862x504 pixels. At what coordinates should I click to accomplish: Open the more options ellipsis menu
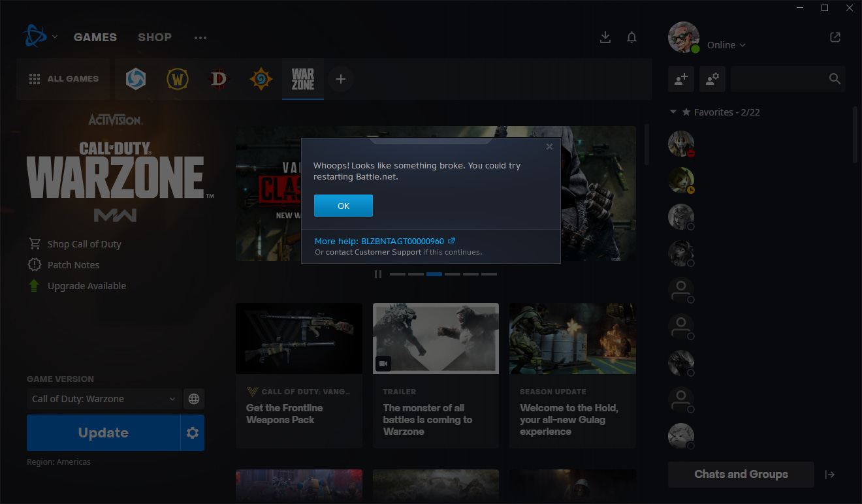click(x=200, y=38)
